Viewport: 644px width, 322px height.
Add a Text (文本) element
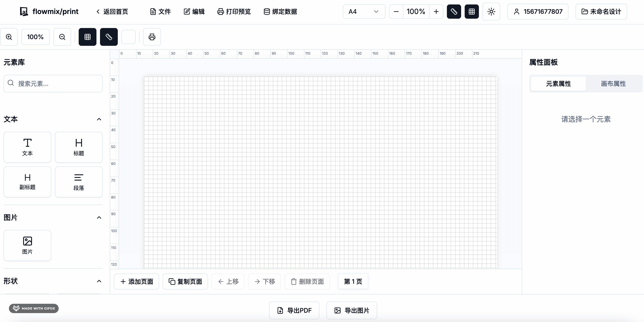click(x=28, y=147)
